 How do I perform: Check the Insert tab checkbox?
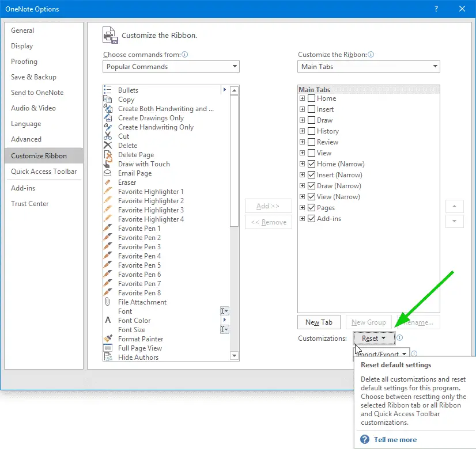click(311, 109)
